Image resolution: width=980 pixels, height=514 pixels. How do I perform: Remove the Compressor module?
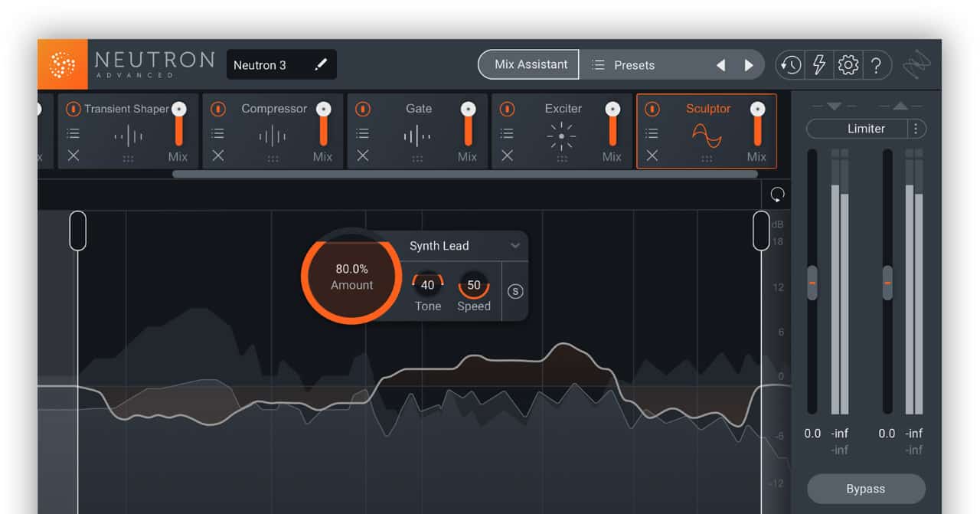click(218, 156)
